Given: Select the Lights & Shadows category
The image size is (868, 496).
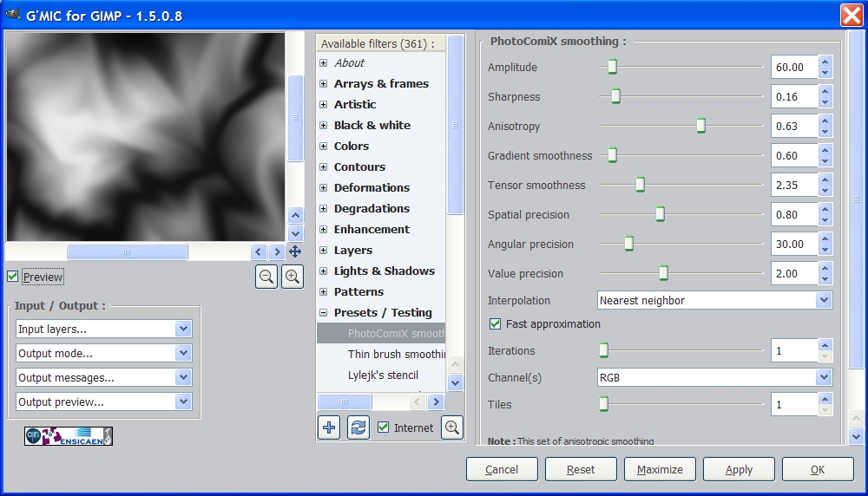Looking at the screenshot, I should pyautogui.click(x=381, y=271).
